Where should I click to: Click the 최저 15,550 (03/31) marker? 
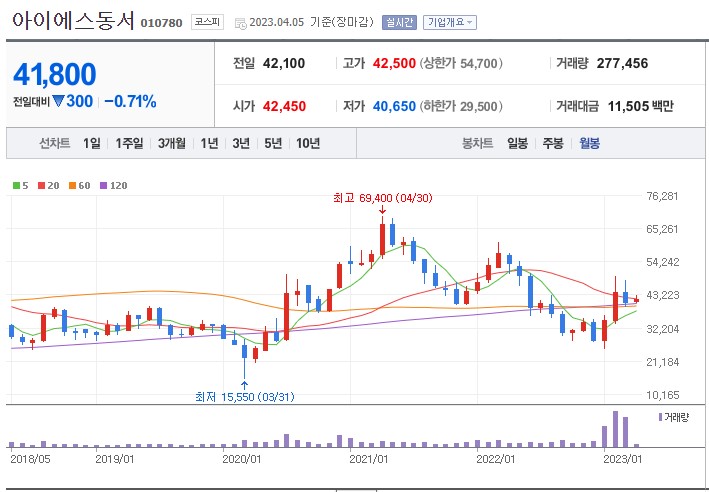(x=245, y=397)
